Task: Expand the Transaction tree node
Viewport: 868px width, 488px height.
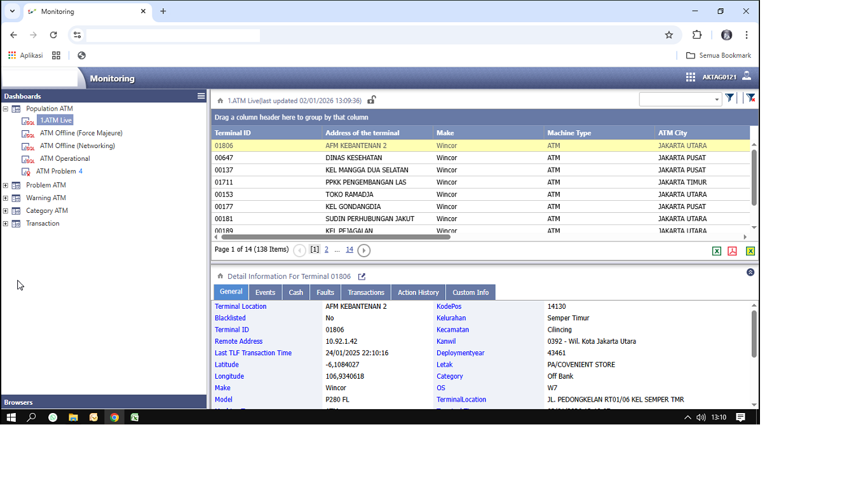Action: pos(6,224)
